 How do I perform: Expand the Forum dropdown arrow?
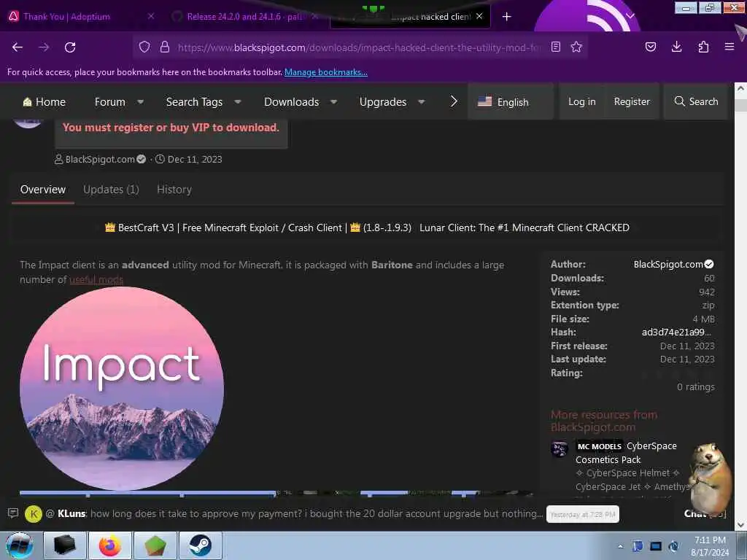click(x=141, y=101)
